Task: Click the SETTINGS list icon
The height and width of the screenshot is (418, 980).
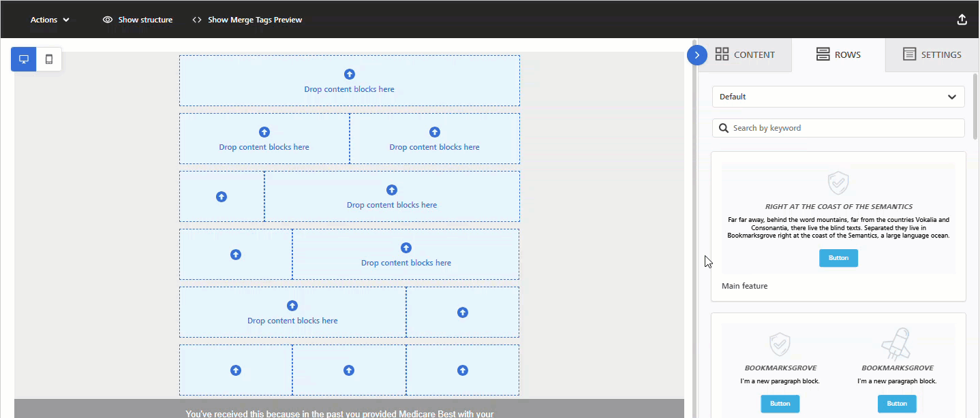Action: click(x=910, y=54)
